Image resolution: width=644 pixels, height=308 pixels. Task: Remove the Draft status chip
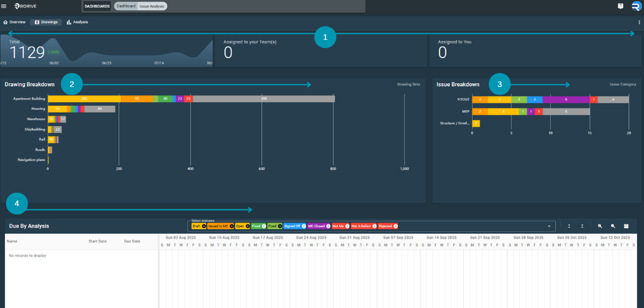tap(204, 226)
